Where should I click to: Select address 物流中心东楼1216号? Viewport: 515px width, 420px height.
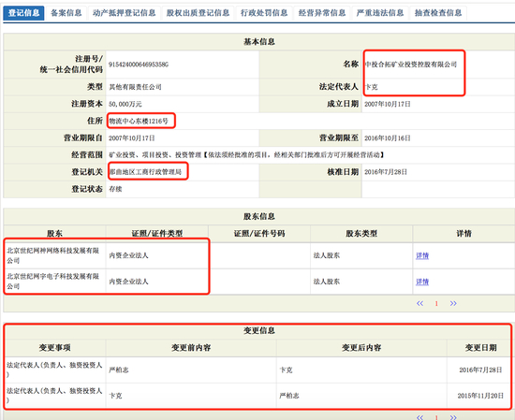point(139,121)
